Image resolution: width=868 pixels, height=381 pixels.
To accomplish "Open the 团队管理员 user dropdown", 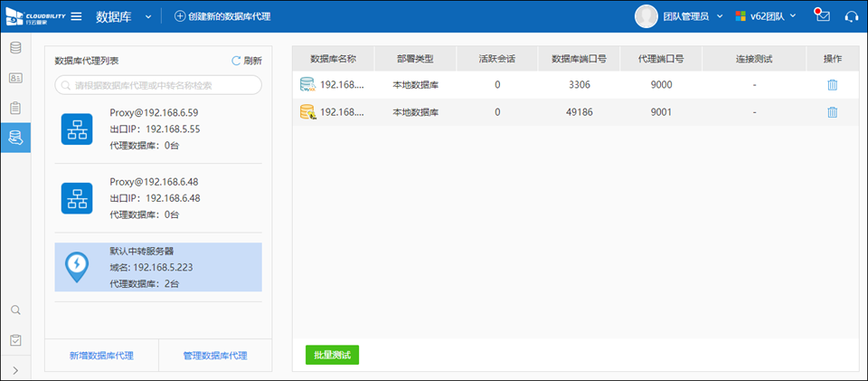I will [678, 16].
